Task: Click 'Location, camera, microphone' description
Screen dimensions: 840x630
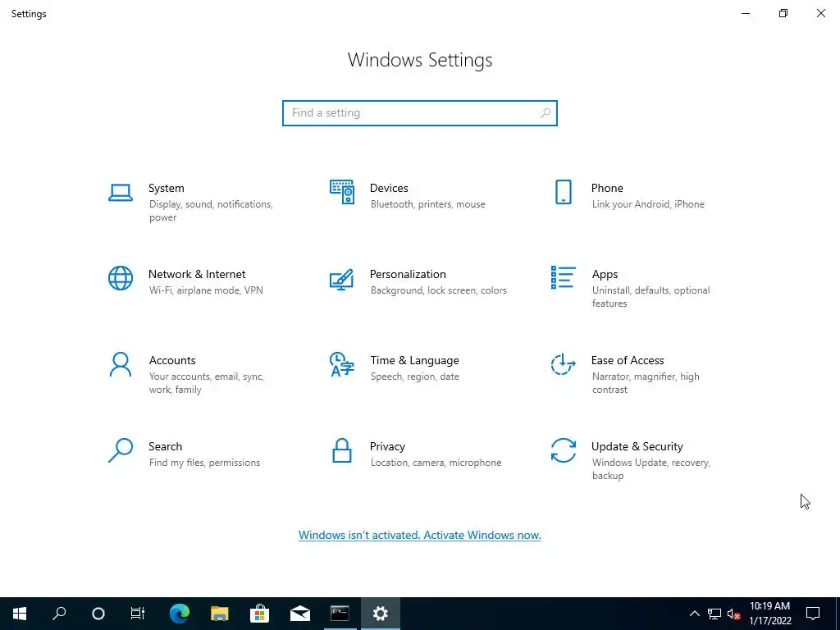Action: (436, 463)
